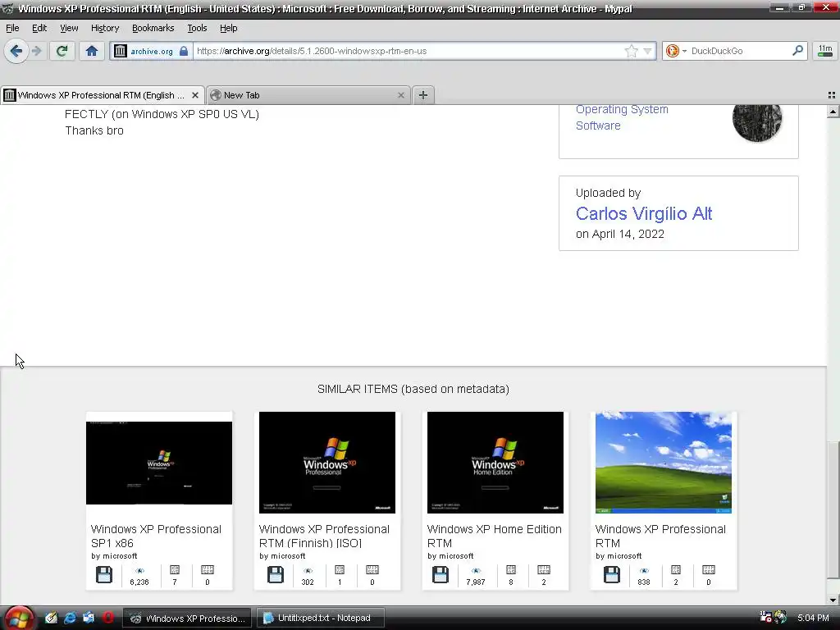
Task: Click the search magnifier icon
Action: (797, 50)
